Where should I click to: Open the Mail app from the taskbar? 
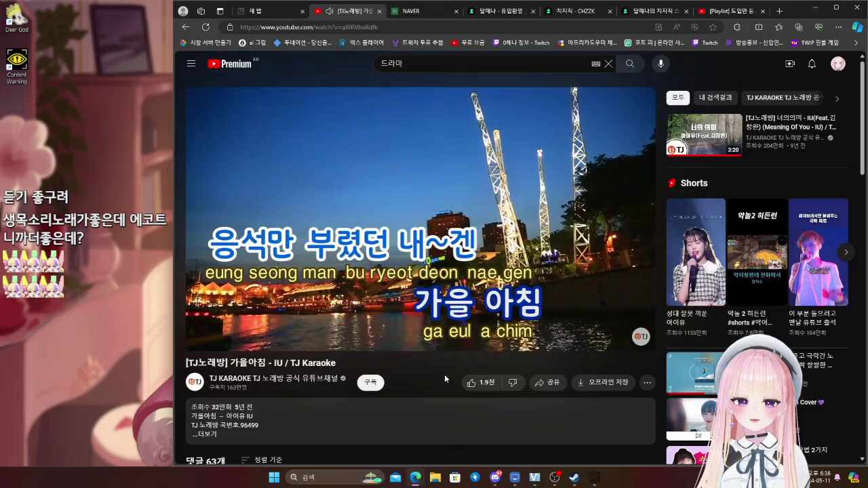(x=395, y=477)
